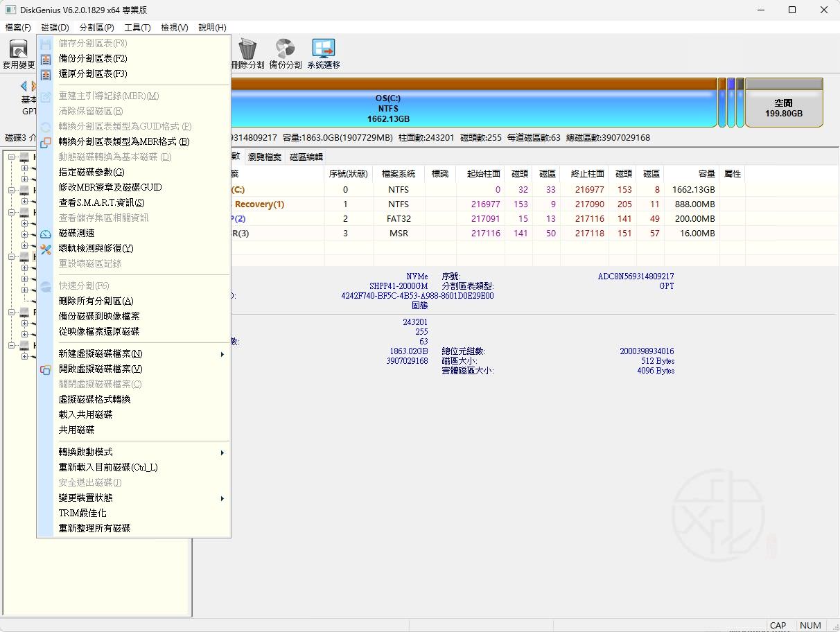Click the 16.00MB capacity cell
The image size is (840, 632).
point(697,234)
